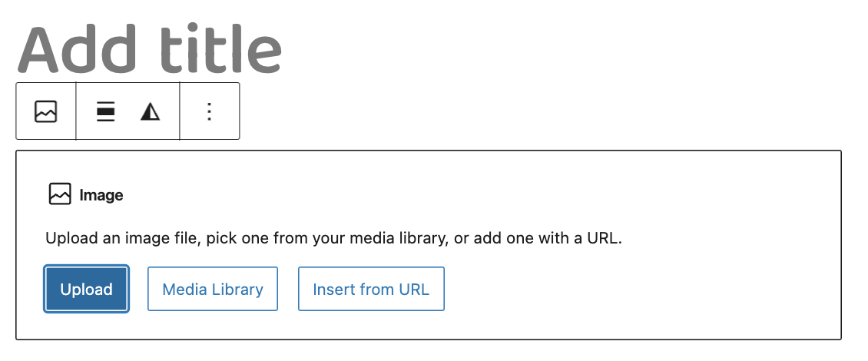Start a file upload with the Upload button
Screen dimensions: 868x361
tap(87, 289)
